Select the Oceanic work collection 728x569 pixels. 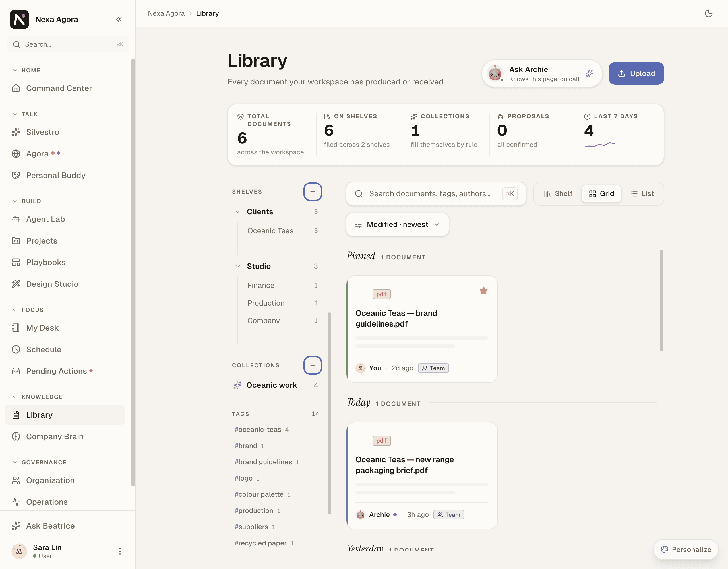pyautogui.click(x=276, y=385)
